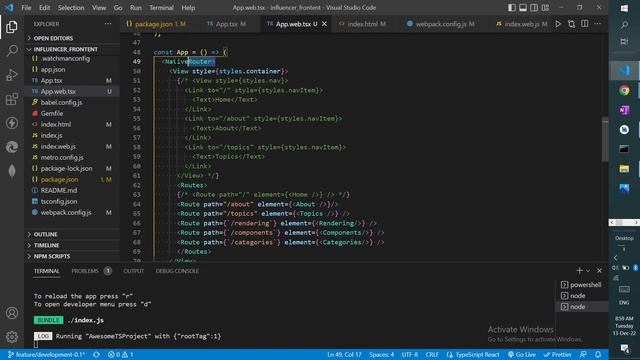Open the Selection menu

[x=71, y=8]
